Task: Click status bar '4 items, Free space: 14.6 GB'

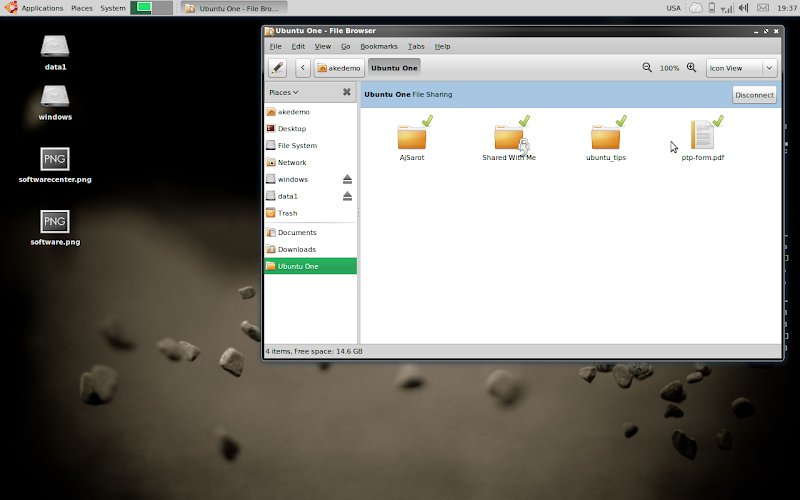Action: pos(314,351)
